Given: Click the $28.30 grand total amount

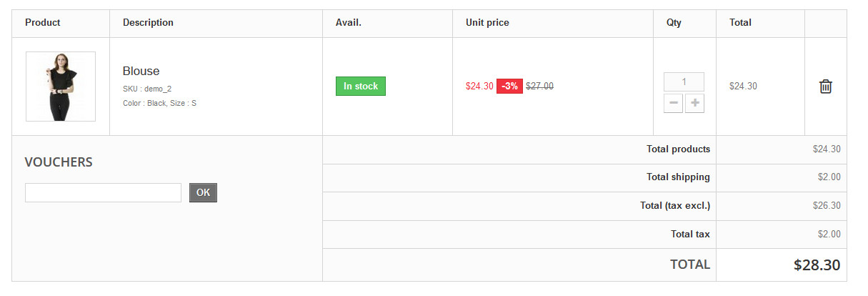Looking at the screenshot, I should (x=817, y=265).
